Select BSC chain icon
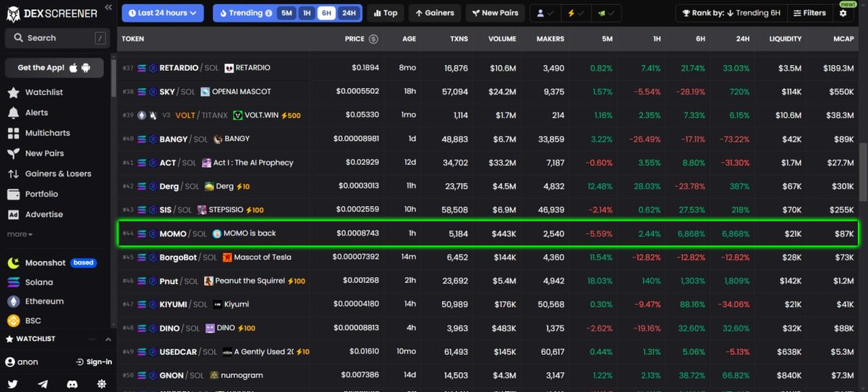Viewport: 868px width, 392px height. click(x=13, y=320)
